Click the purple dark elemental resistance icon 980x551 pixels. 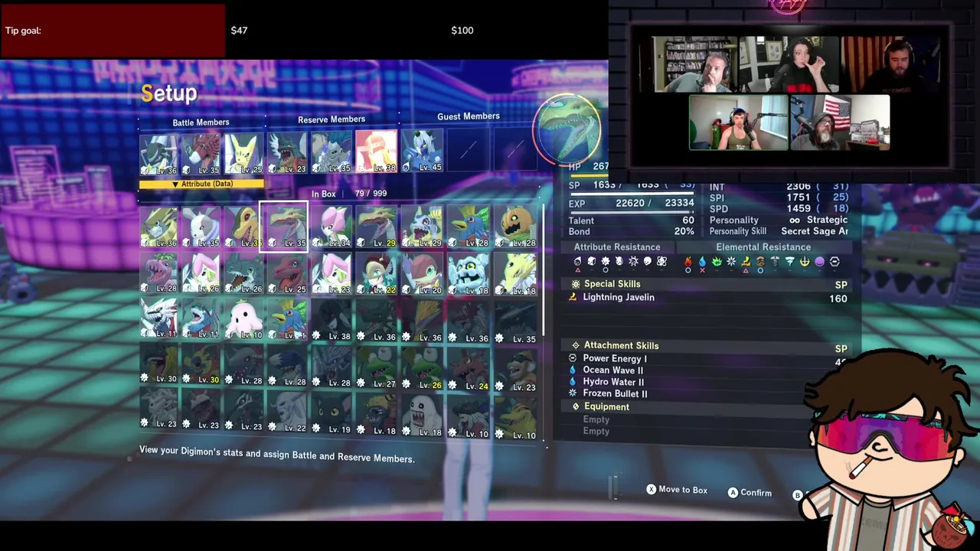point(819,262)
